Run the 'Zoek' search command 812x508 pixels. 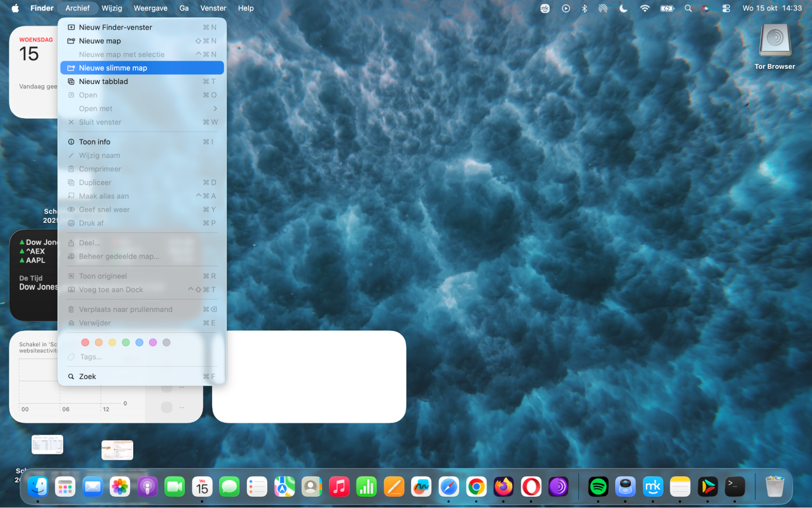pos(87,376)
